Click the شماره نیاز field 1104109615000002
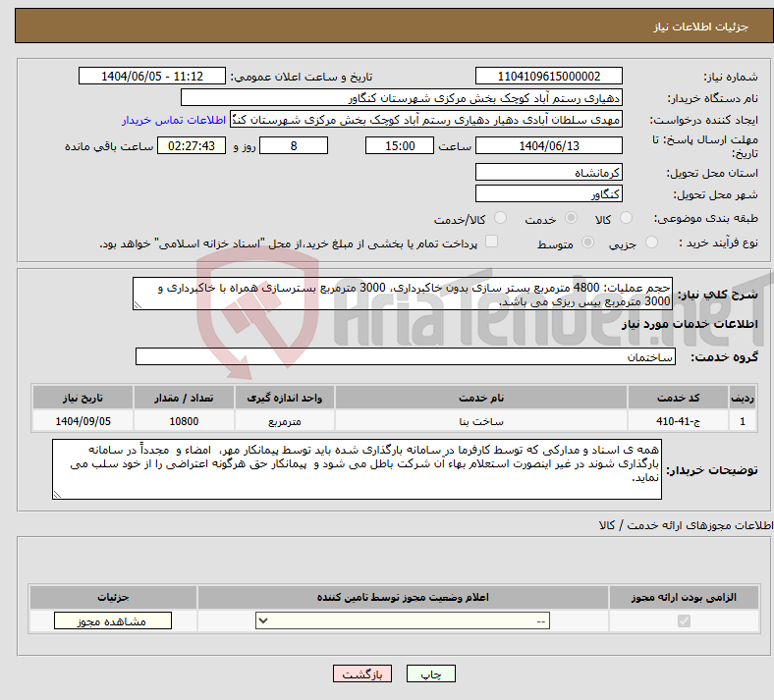This screenshot has width=774, height=700. [549, 76]
